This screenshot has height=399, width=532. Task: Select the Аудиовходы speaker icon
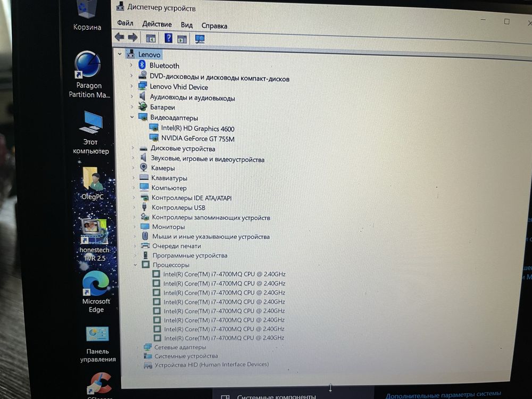(x=143, y=96)
